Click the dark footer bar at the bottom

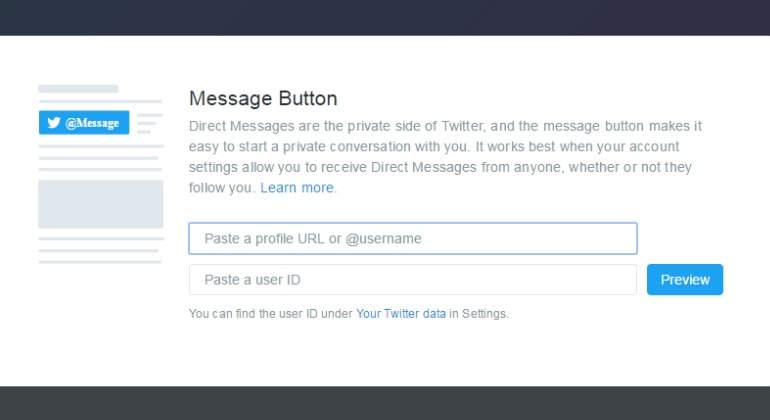pos(385,403)
